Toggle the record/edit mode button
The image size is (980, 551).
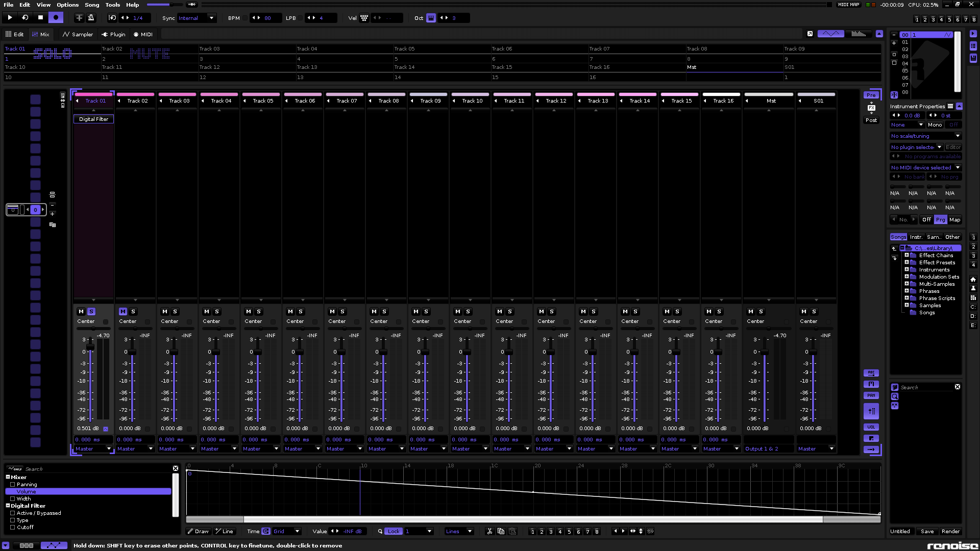[56, 18]
